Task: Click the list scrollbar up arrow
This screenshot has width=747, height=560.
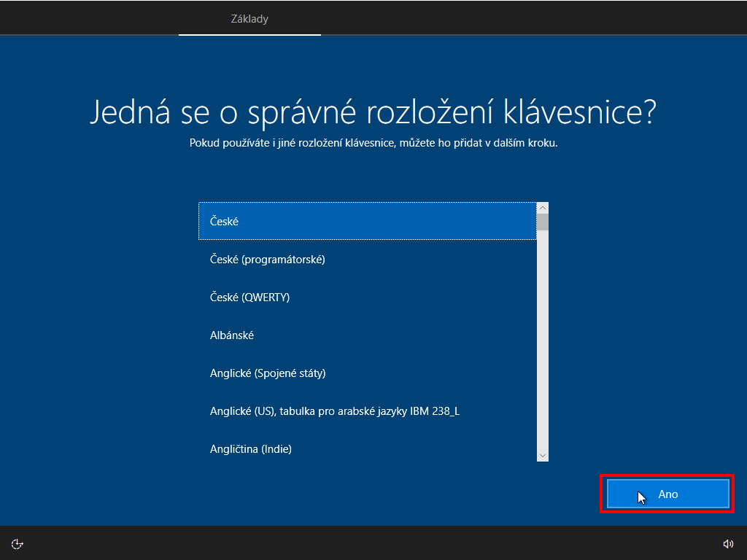Action: pos(543,208)
